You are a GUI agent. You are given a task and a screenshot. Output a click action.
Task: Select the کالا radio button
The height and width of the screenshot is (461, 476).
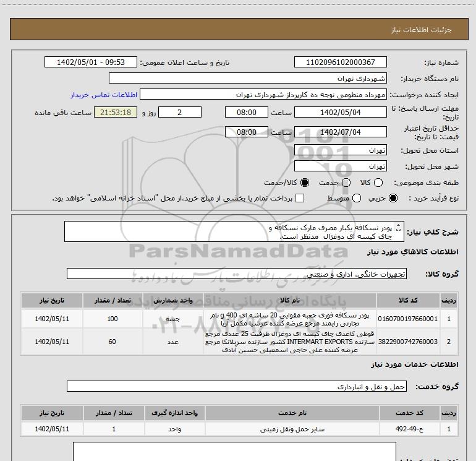(378, 183)
